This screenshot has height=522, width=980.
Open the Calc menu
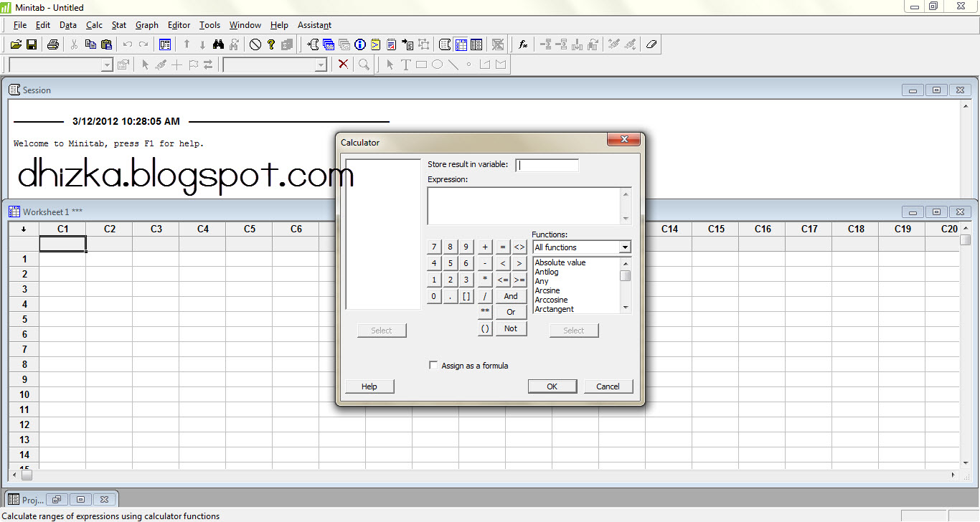[94, 25]
